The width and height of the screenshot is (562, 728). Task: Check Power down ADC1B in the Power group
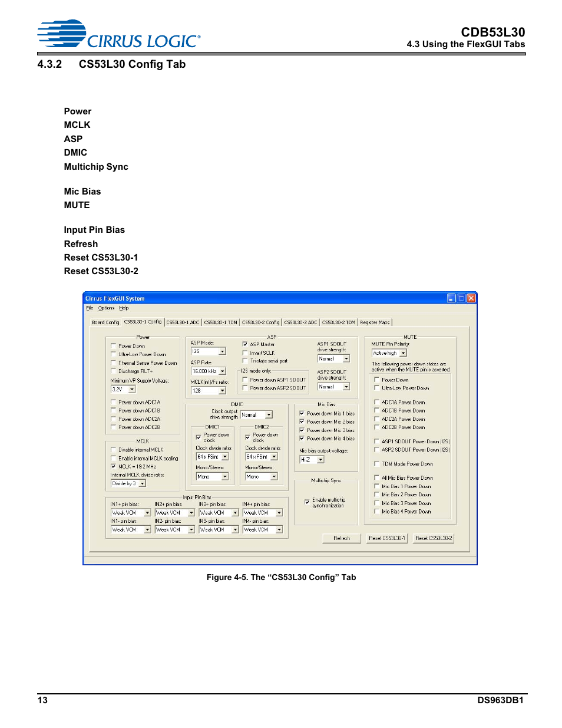point(114,410)
